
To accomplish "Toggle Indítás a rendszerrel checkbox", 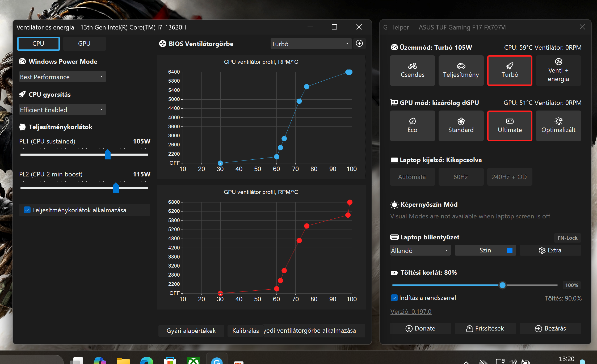I will point(394,298).
